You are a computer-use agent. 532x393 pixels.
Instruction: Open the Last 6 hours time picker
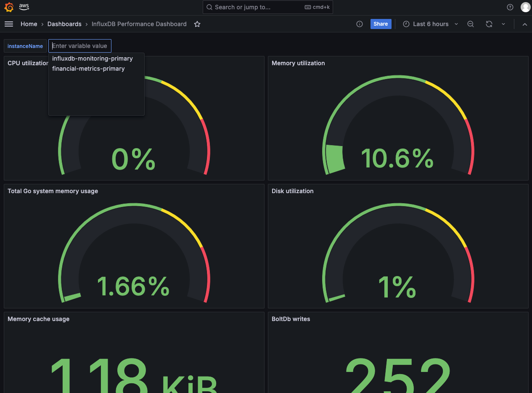(x=431, y=24)
